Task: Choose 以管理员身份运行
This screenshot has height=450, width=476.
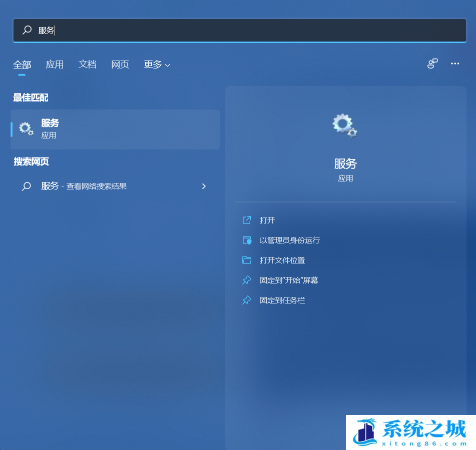Action: [x=289, y=240]
